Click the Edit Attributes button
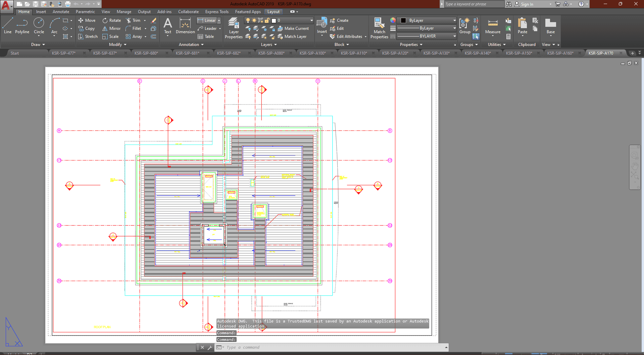 click(349, 37)
